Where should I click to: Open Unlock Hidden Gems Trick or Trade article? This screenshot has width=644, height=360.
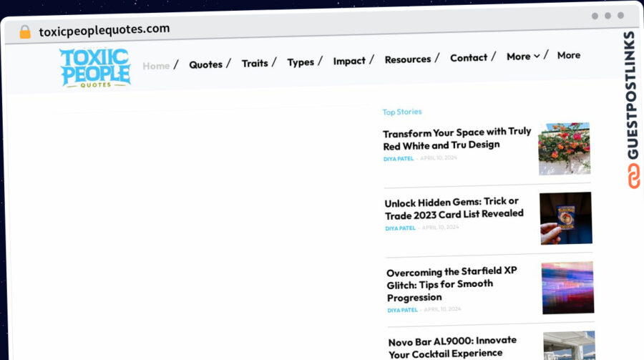454,208
